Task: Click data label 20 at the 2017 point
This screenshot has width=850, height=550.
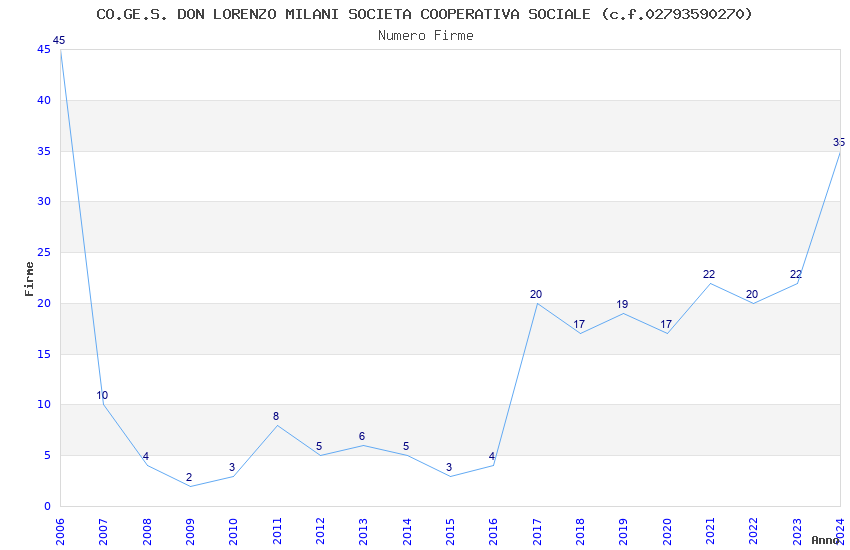Action: coord(536,294)
